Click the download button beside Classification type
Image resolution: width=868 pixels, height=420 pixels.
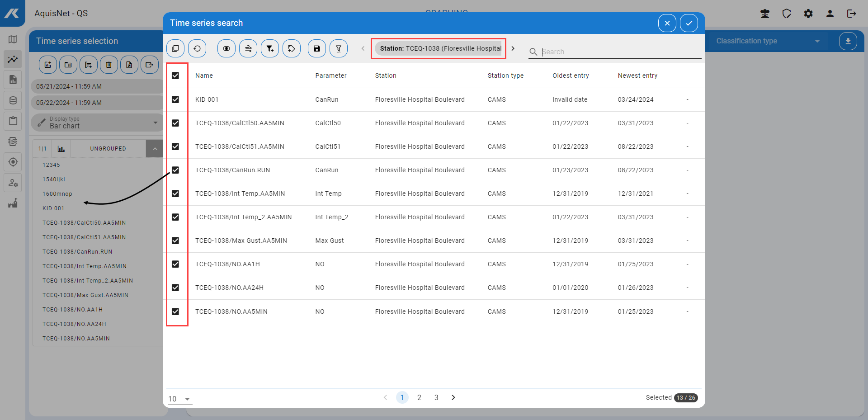coord(848,41)
